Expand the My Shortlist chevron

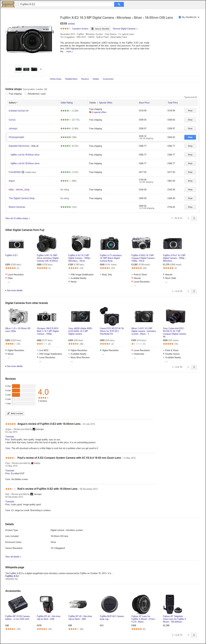(x=199, y=17)
